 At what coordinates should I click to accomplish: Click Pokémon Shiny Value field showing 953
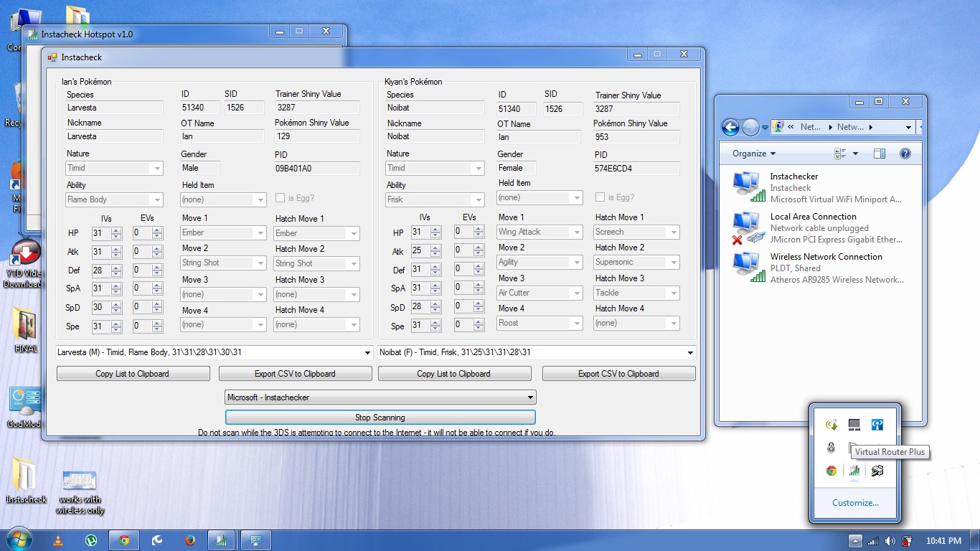point(636,136)
